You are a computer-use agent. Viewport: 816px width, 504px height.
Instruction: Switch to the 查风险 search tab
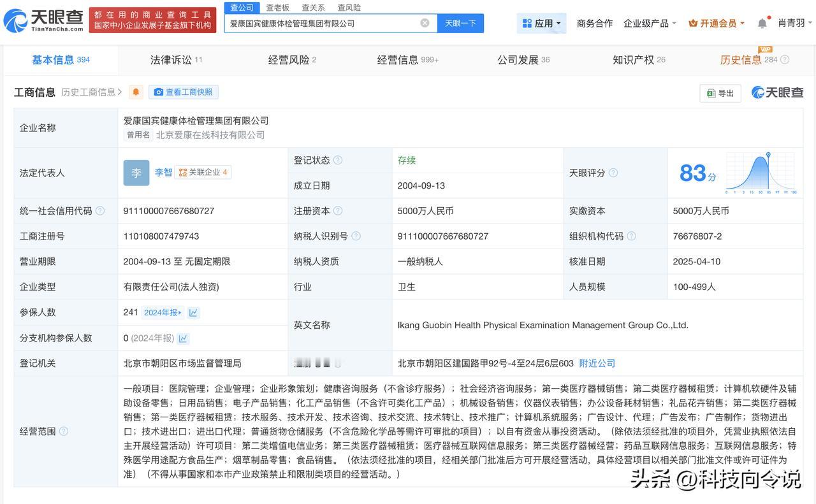[x=349, y=8]
